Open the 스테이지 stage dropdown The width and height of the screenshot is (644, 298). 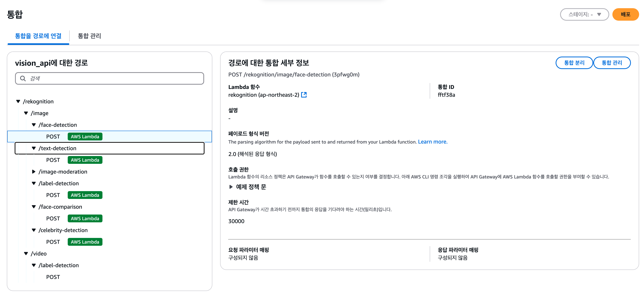click(x=584, y=14)
